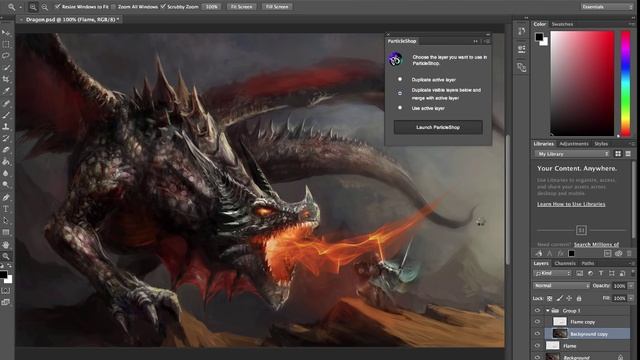This screenshot has height=360, width=640.
Task: Select the Dragon.psd document tab
Action: [69, 19]
